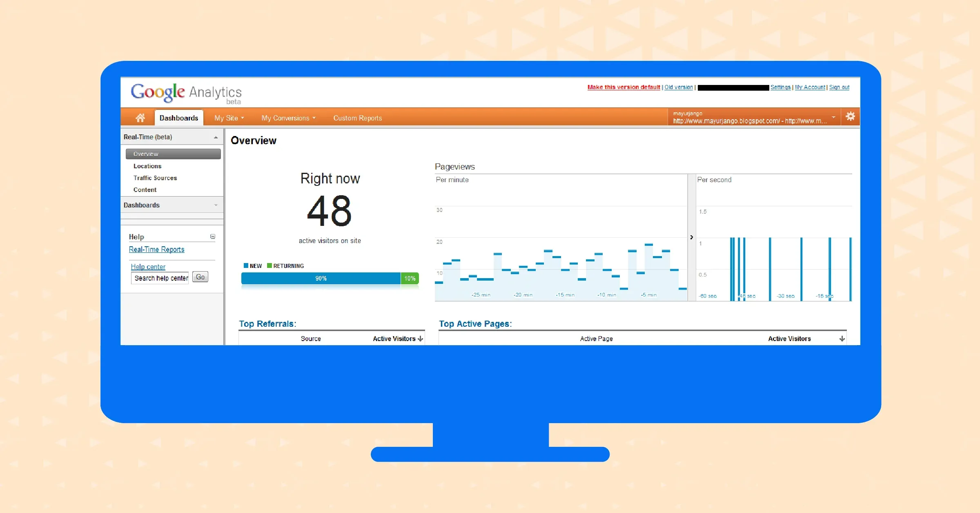The image size is (980, 513).
Task: Select Overview in the Real-Time menu
Action: pos(173,154)
